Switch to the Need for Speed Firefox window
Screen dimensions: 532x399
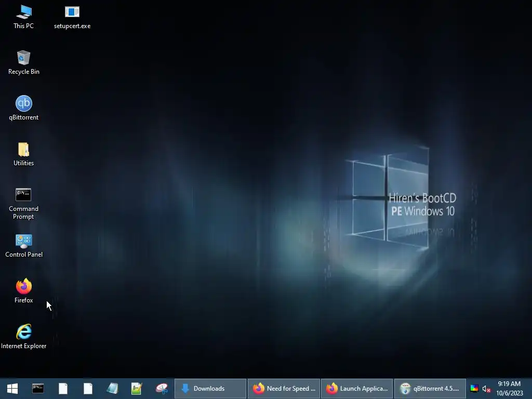(x=284, y=389)
